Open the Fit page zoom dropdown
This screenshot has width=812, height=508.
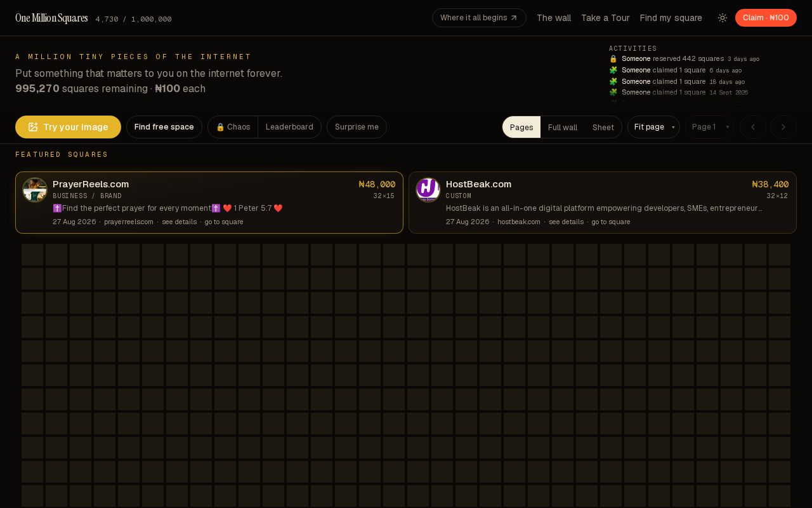(x=653, y=127)
